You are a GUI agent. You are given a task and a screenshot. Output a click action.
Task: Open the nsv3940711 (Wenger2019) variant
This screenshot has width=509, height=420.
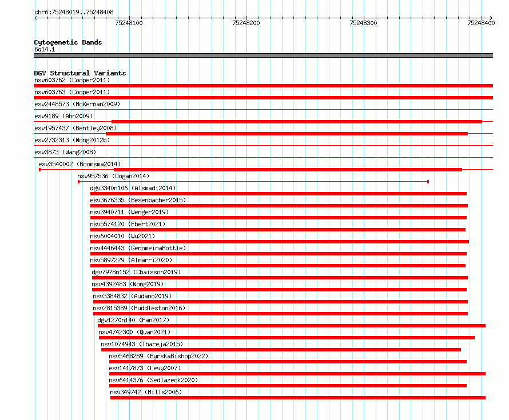point(129,212)
